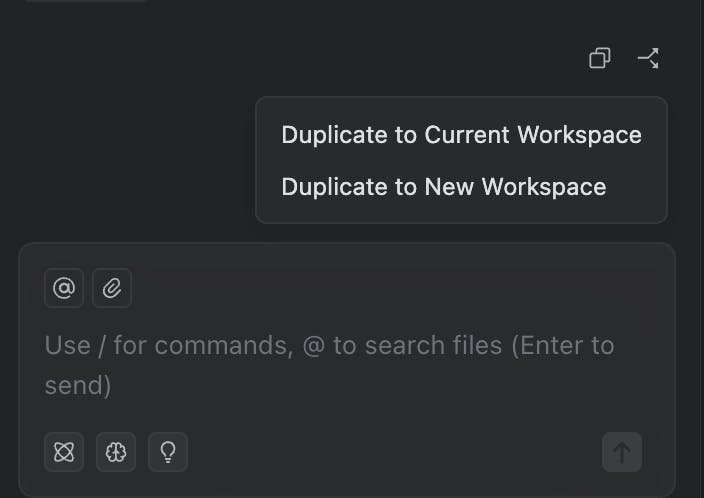704x498 pixels.
Task: Attach a file using the paperclip
Action: tap(112, 288)
